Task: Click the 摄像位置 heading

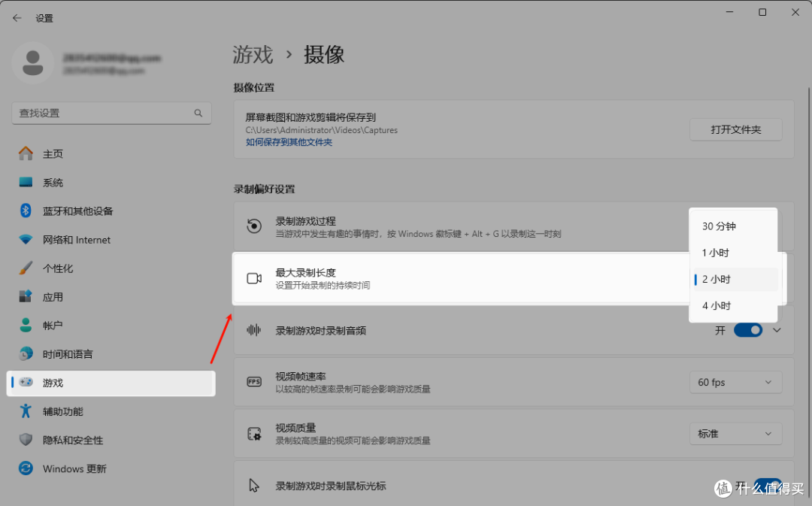Action: pyautogui.click(x=254, y=87)
